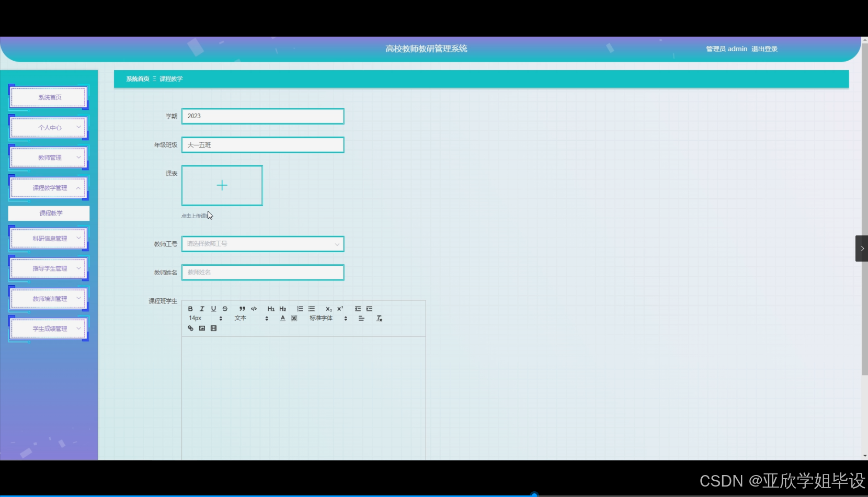868x497 pixels.
Task: Select the 课程教学 submenu item
Action: [49, 213]
